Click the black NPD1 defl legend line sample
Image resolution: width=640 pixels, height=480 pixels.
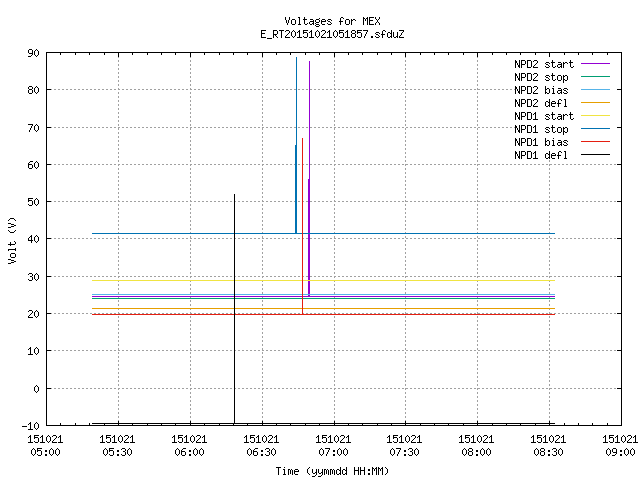click(595, 155)
